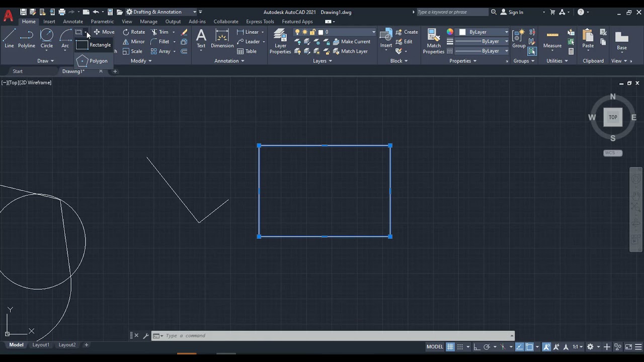
Task: Click the Erase tool icon
Action: tap(184, 32)
